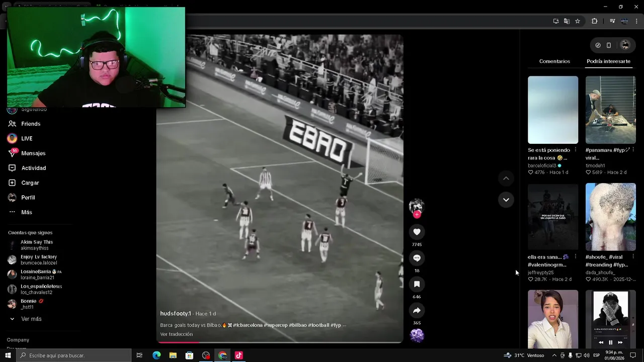Open Windows notification center icon
Screen dimensions: 644x362
(633, 355)
